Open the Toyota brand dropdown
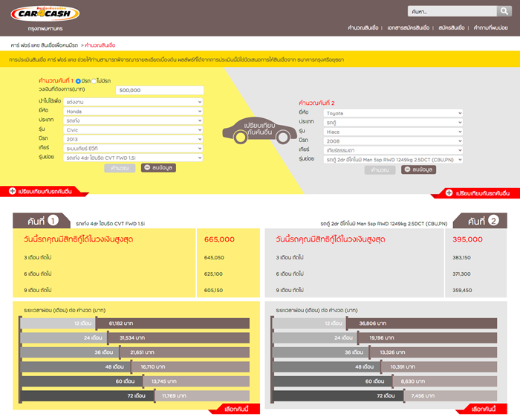Screen dimensions: 520x420 (x=393, y=113)
